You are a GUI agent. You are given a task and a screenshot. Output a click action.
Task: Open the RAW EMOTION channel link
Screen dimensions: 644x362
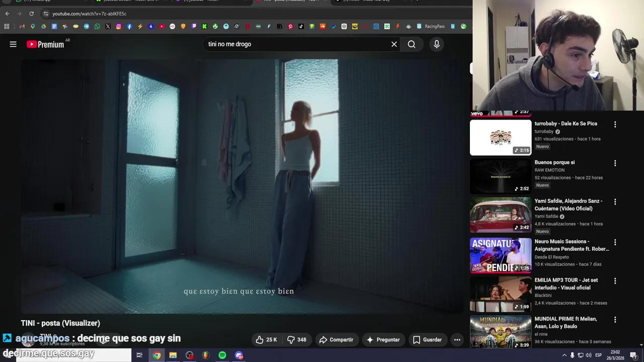[x=549, y=170]
